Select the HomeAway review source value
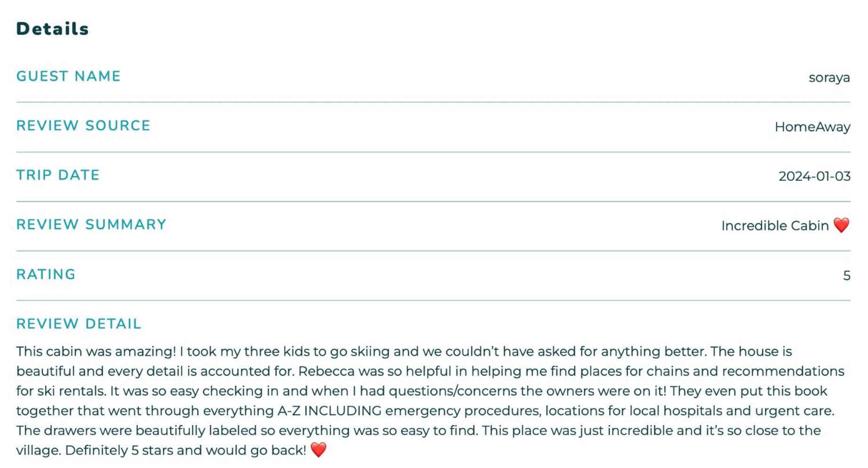This screenshot has height=468, width=868. pos(812,127)
